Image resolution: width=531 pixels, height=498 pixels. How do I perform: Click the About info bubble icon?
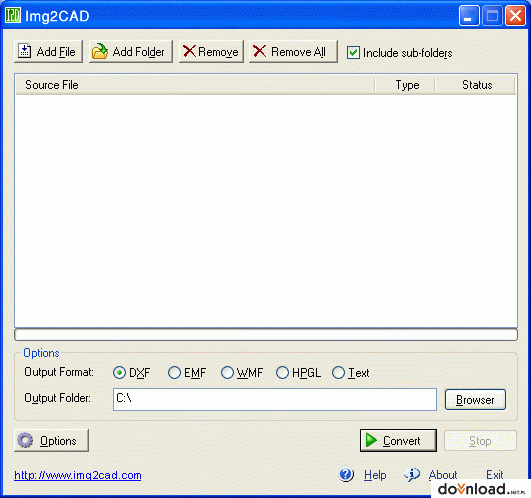tap(412, 474)
